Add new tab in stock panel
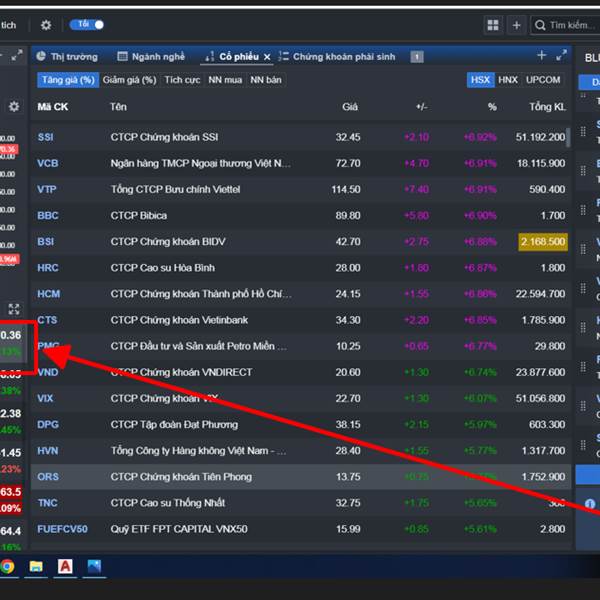The width and height of the screenshot is (600, 600). click(x=541, y=55)
